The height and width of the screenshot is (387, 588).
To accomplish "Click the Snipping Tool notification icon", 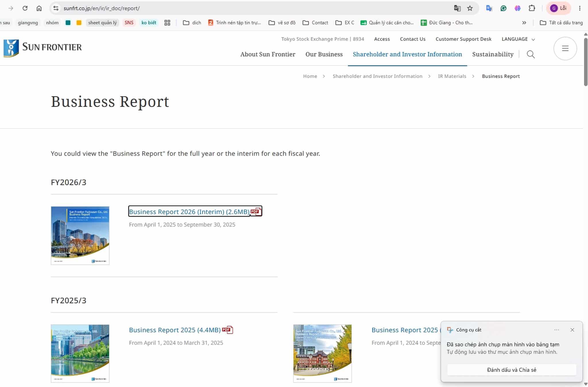I will click(x=450, y=330).
